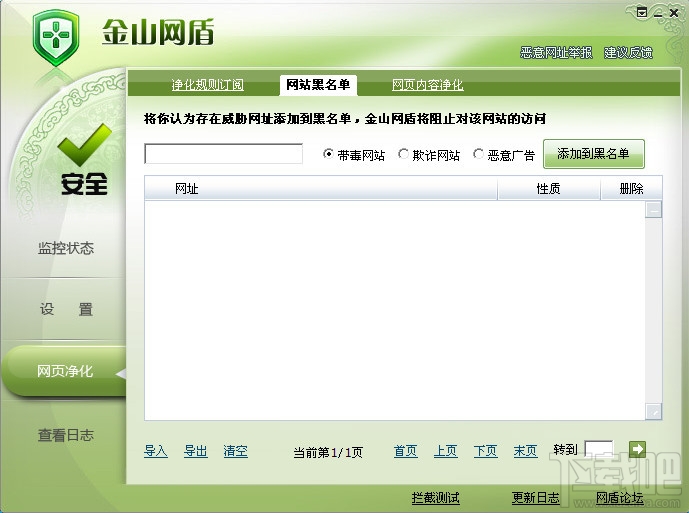Viewport: 689px width, 513px height.
Task: Minimize the 金山网盾 window
Action: pos(658,14)
